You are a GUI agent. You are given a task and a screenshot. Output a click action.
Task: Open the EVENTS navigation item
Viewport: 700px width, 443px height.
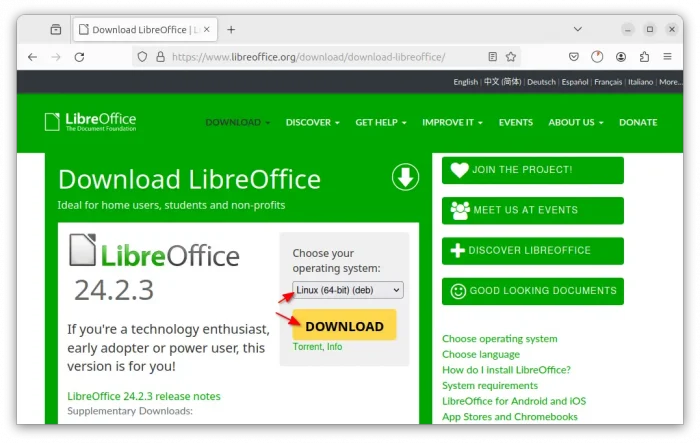515,122
